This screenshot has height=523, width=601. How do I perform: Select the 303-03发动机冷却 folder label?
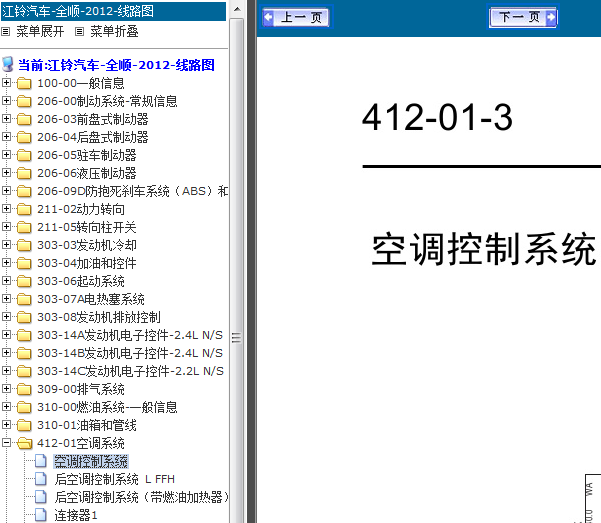tap(87, 245)
